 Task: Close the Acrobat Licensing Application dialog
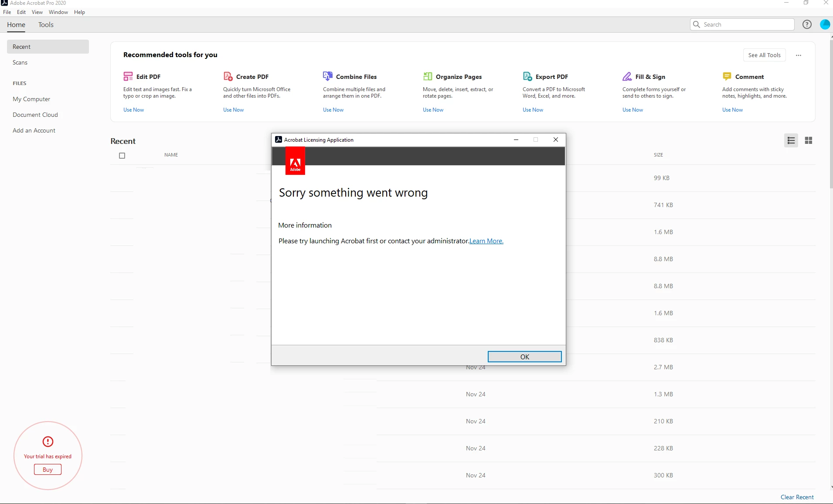click(x=556, y=140)
